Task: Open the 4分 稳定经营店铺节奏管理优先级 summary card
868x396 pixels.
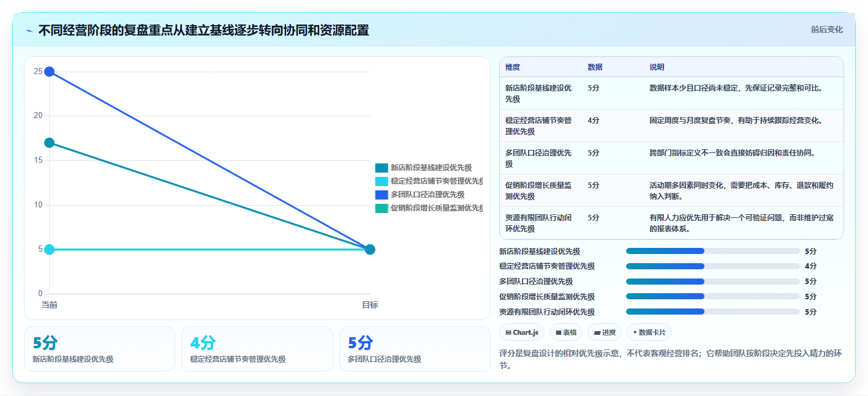Action: point(257,349)
